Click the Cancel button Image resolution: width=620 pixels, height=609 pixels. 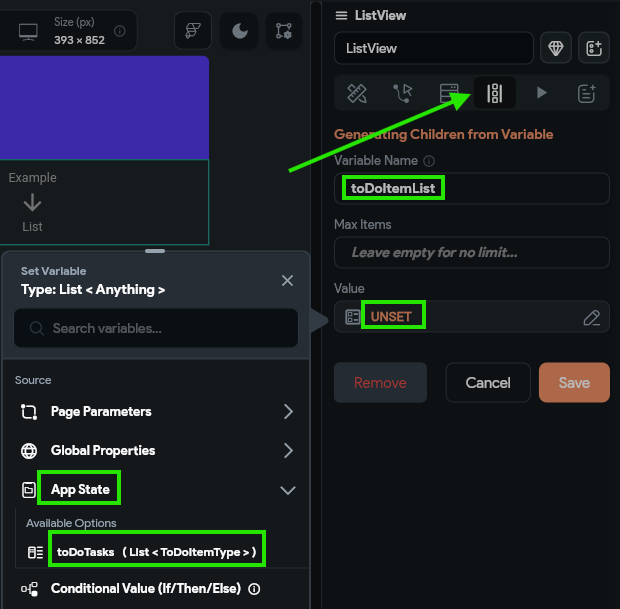[x=488, y=382]
